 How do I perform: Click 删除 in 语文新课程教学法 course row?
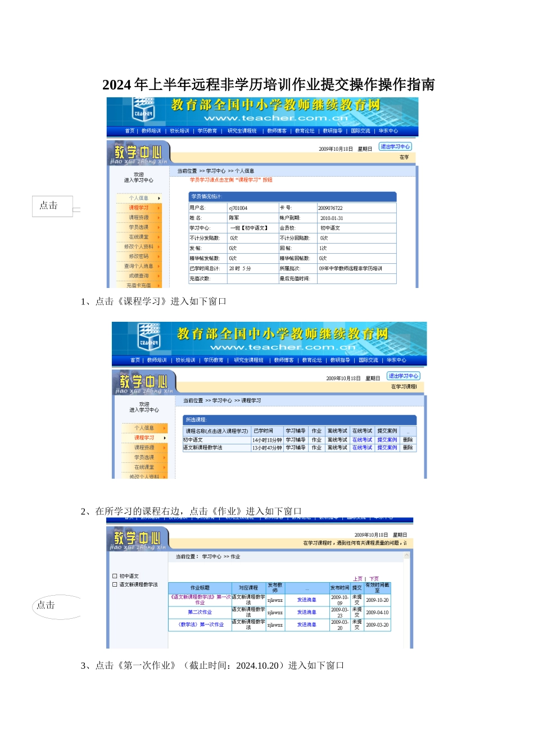(x=408, y=448)
